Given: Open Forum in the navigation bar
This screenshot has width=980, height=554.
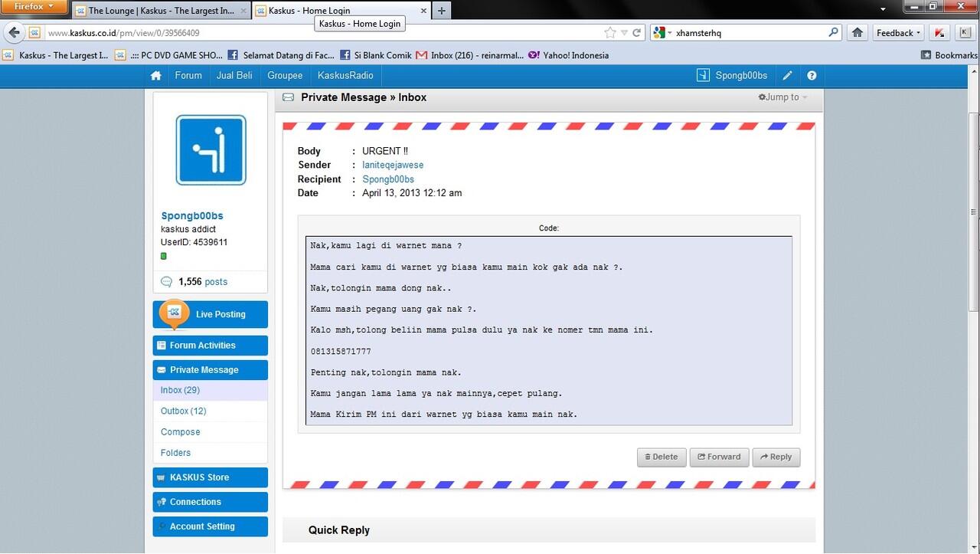Looking at the screenshot, I should pyautogui.click(x=188, y=76).
